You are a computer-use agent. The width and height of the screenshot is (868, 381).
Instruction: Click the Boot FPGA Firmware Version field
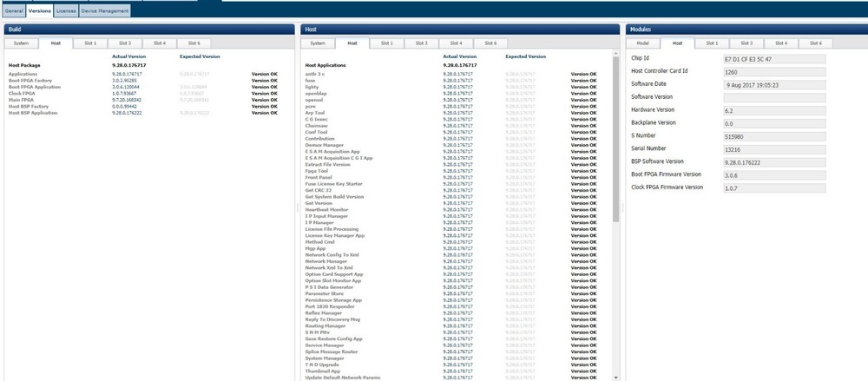[x=774, y=175]
